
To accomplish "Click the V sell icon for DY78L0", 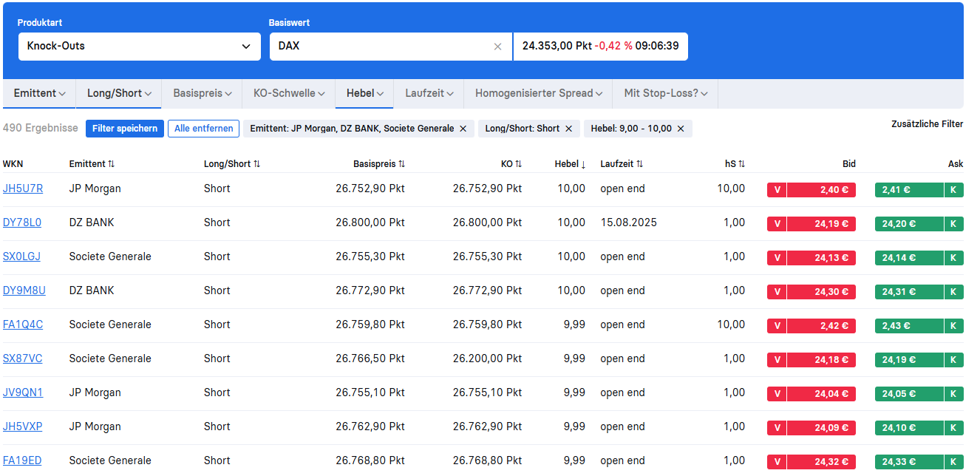I will 777,223.
